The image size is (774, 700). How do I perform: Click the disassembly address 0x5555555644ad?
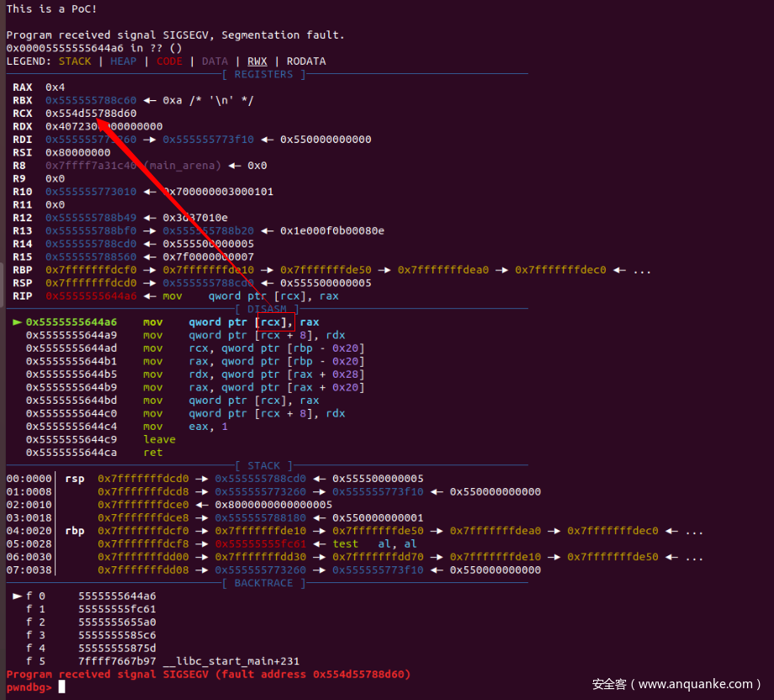tap(72, 348)
